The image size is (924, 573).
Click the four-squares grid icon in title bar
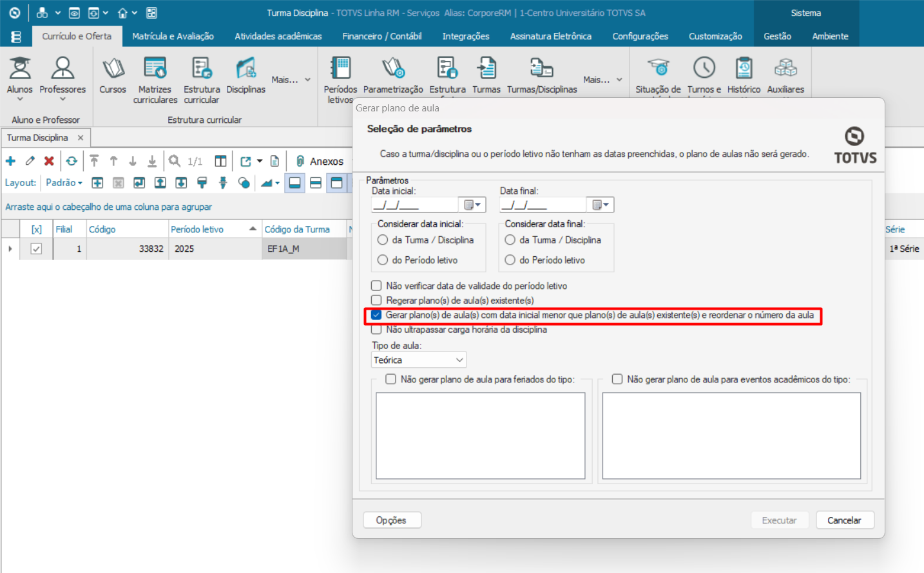152,13
